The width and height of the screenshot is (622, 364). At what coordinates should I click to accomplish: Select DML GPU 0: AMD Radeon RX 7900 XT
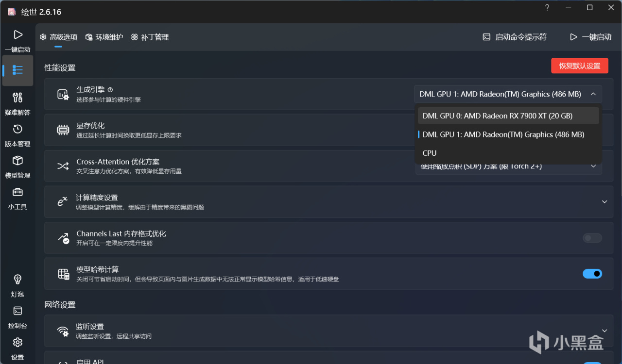click(x=508, y=116)
